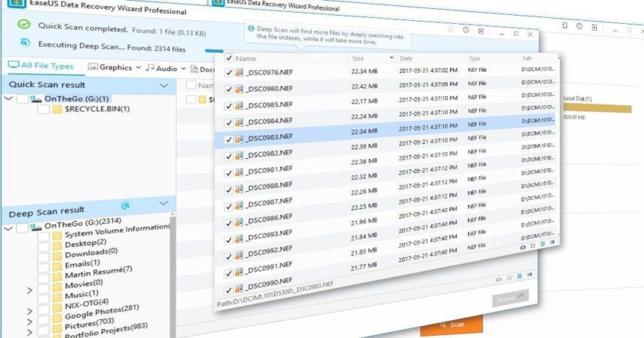Select the list view icon just above Recover button
Viewport: 644px width, 338px height.
coord(520,277)
